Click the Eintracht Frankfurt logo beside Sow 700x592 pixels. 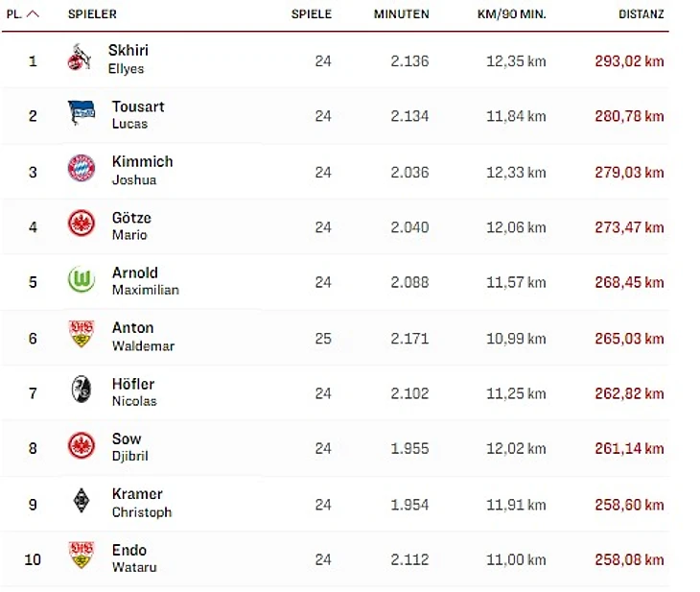82,446
